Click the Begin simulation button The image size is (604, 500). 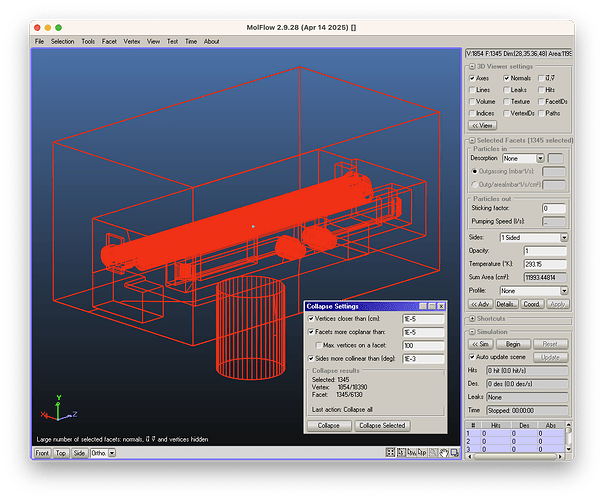point(513,344)
